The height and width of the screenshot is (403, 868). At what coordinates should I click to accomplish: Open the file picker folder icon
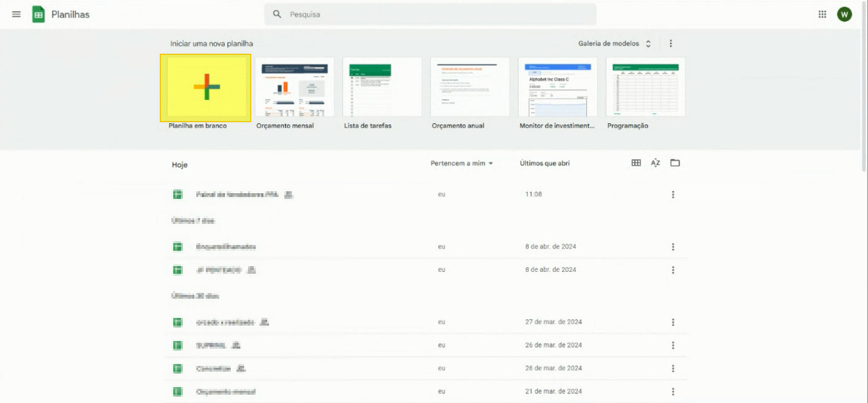point(675,163)
